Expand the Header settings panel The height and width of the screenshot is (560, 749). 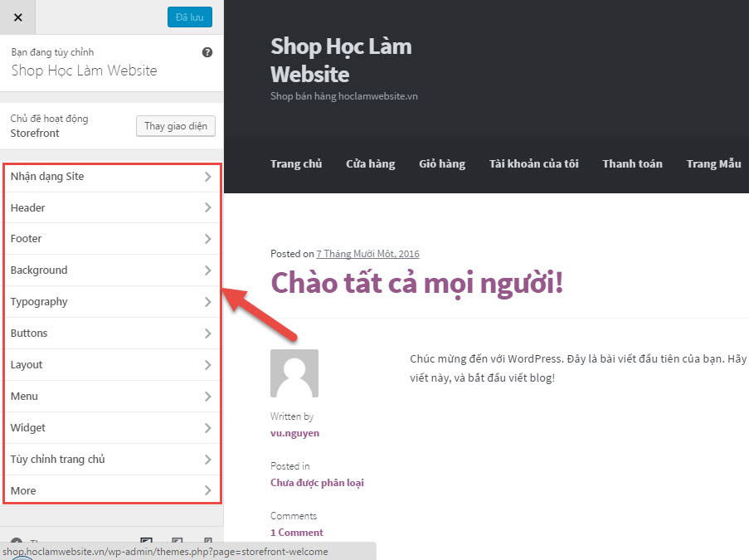112,207
